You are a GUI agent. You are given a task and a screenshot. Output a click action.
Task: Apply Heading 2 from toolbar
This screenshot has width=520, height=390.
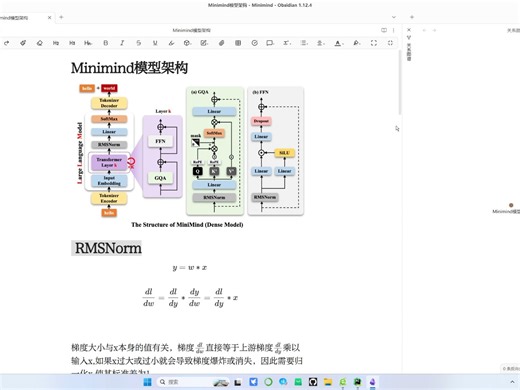tap(56, 43)
